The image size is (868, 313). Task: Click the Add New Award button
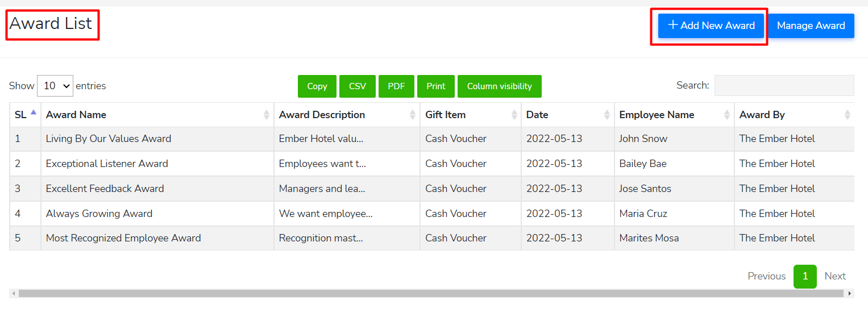(x=711, y=26)
